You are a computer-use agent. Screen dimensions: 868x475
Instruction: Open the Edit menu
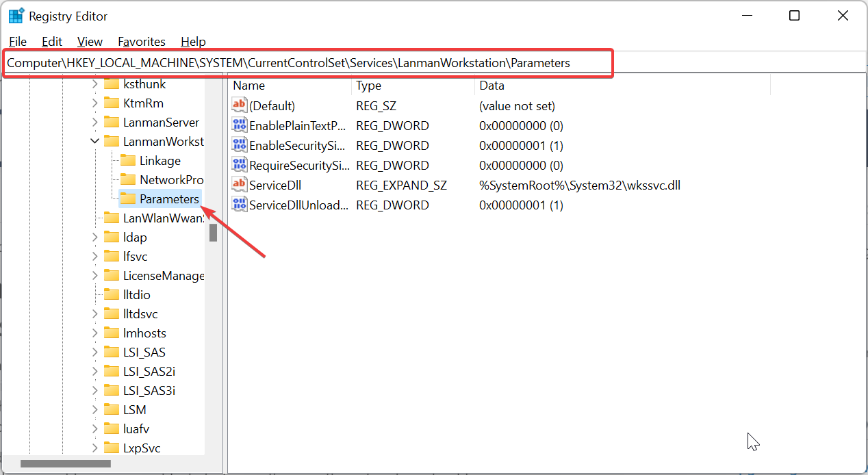pyautogui.click(x=52, y=42)
